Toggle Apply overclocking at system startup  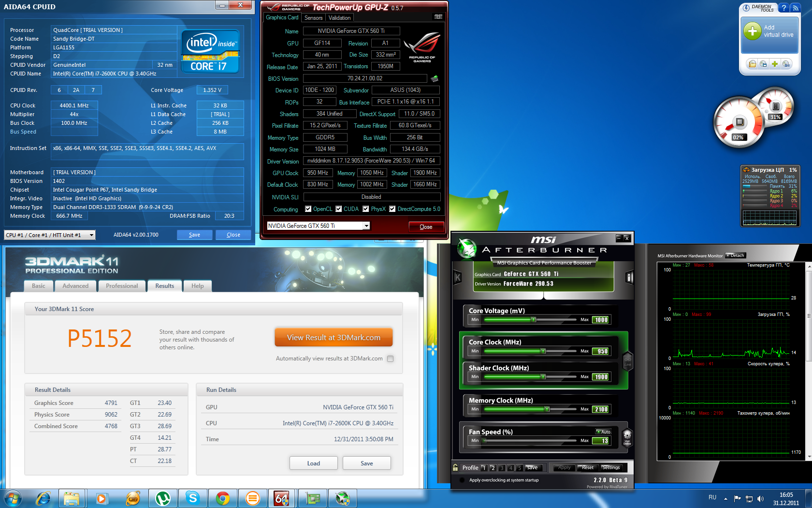pos(462,480)
